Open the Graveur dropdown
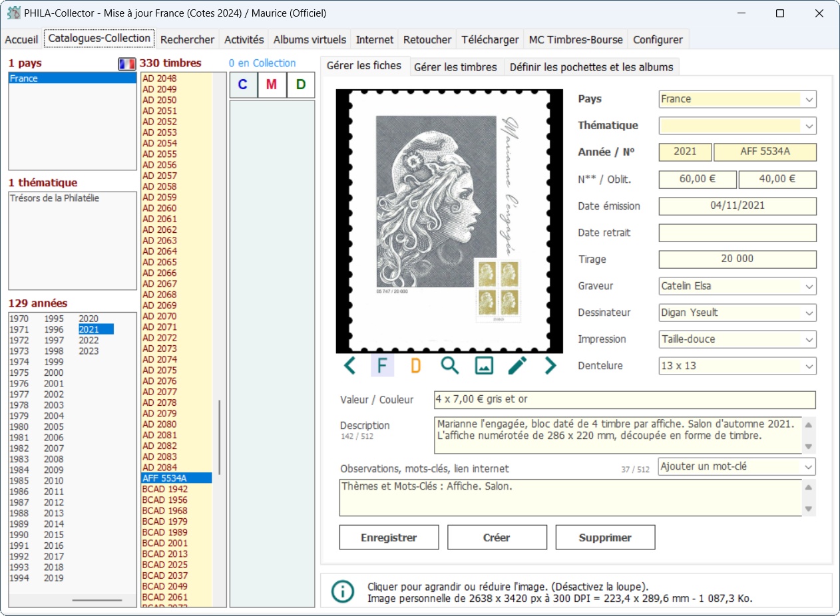Viewport: 840px width, 616px height. pos(809,286)
